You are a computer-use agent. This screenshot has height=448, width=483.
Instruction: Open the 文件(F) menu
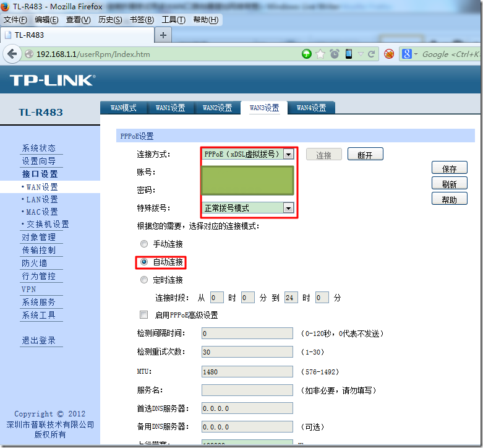[15, 20]
